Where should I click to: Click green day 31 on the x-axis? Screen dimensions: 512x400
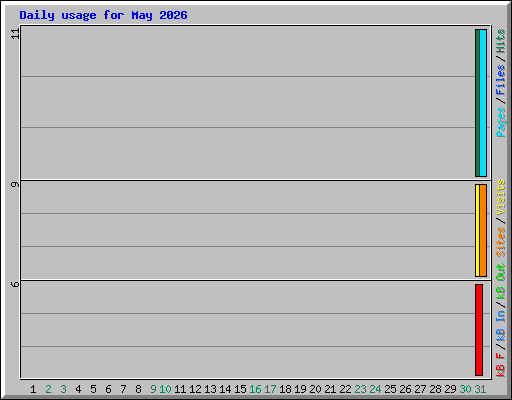pyautogui.click(x=480, y=389)
